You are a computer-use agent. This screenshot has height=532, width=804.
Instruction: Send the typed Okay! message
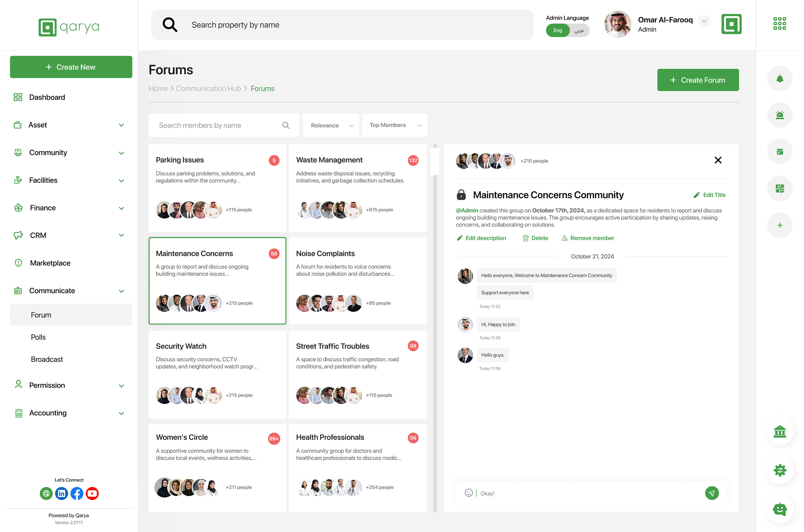pyautogui.click(x=712, y=493)
